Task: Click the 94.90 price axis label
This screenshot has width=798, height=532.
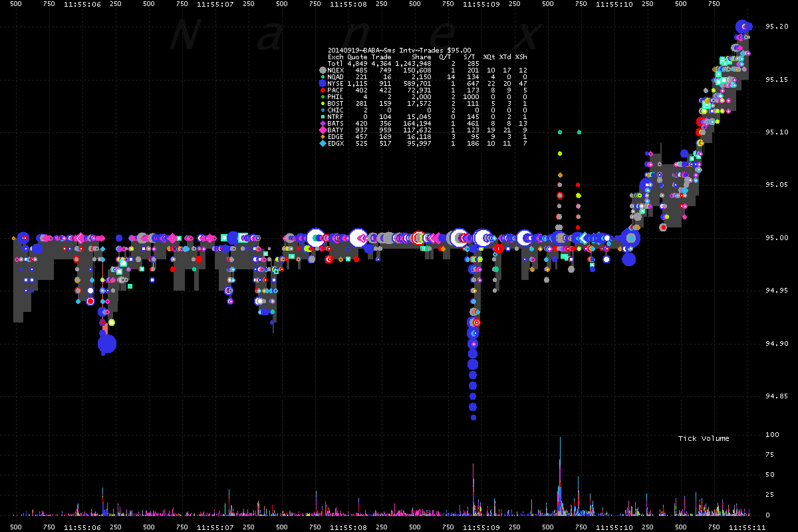Action: pos(778,344)
